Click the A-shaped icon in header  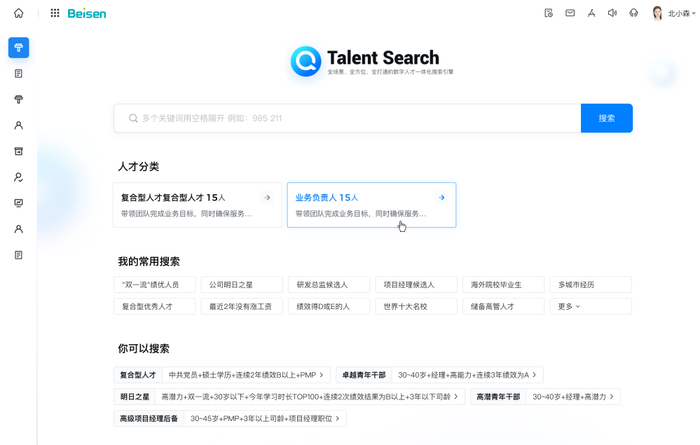click(x=592, y=13)
